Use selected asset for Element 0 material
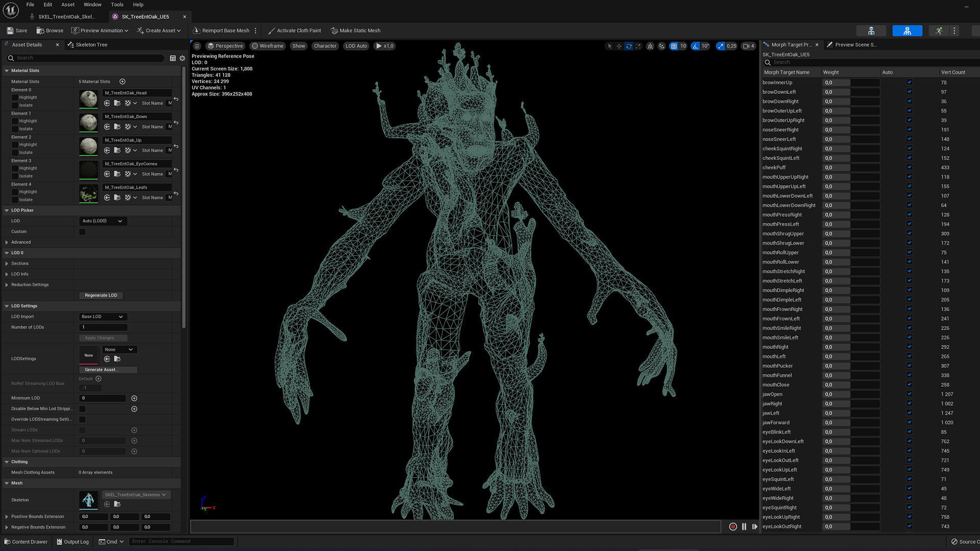980x551 pixels. pyautogui.click(x=107, y=103)
